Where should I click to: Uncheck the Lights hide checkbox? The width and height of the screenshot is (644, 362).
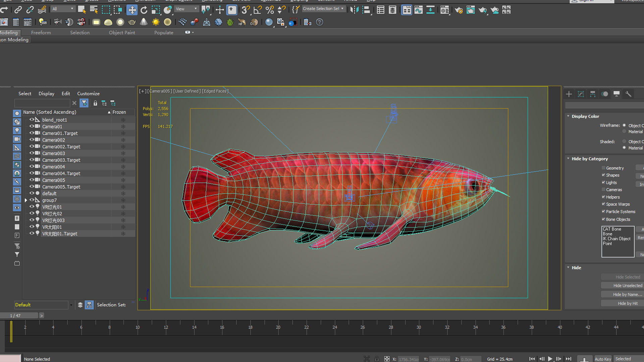(x=603, y=182)
